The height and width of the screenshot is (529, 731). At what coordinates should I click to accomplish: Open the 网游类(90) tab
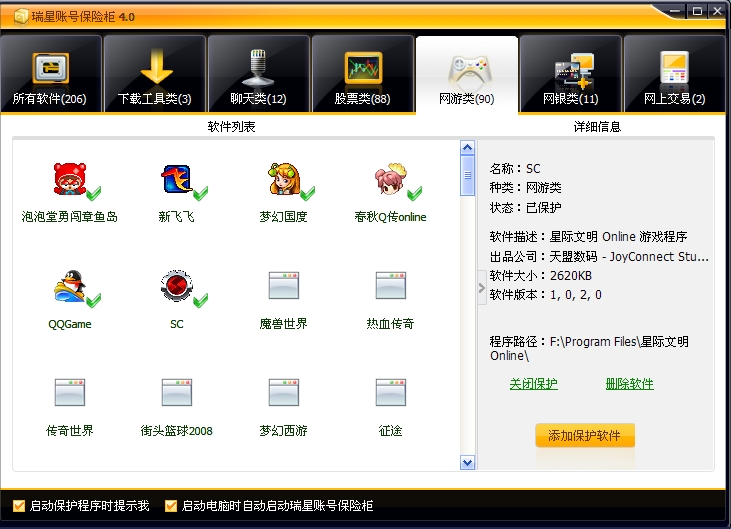point(467,75)
